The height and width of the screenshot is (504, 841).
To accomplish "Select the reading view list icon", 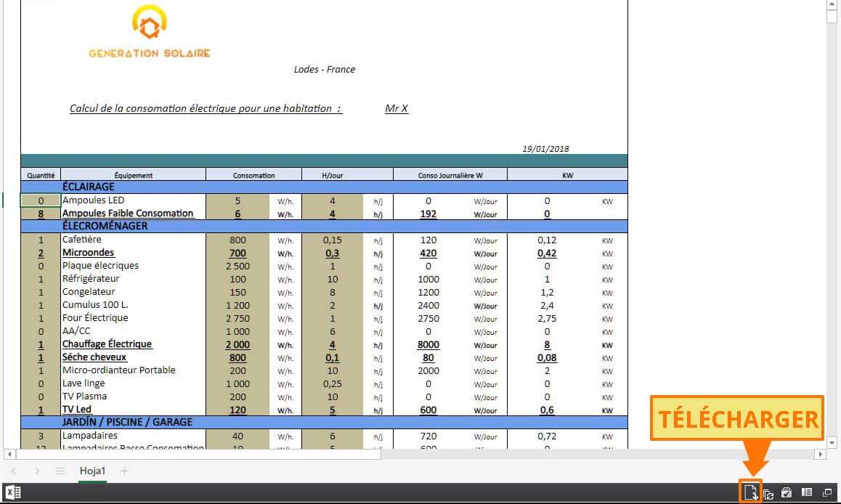I will pos(806,492).
